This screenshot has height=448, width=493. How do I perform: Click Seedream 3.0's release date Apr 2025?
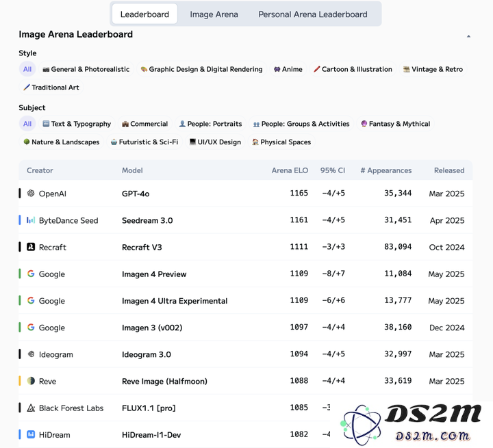point(447,220)
